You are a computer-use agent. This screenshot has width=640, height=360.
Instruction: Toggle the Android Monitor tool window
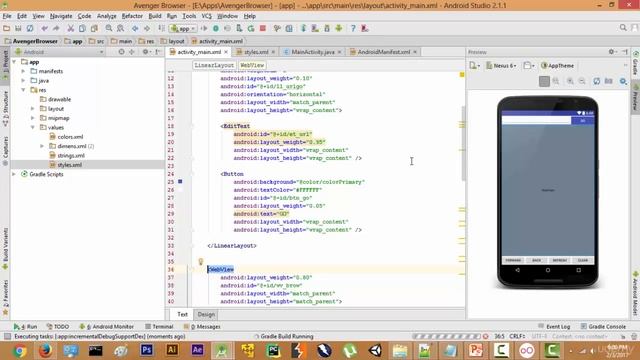[107, 327]
